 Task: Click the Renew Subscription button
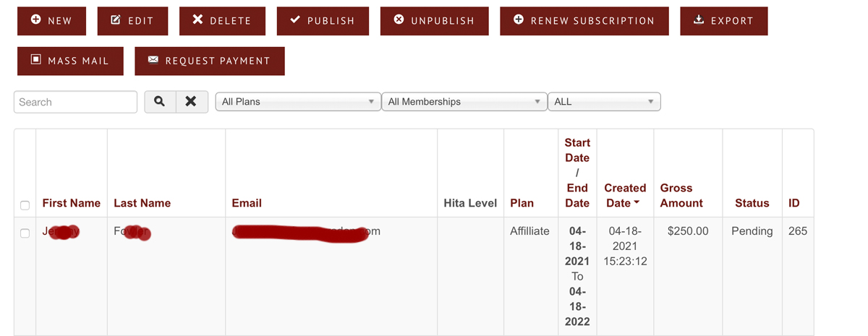(x=584, y=21)
